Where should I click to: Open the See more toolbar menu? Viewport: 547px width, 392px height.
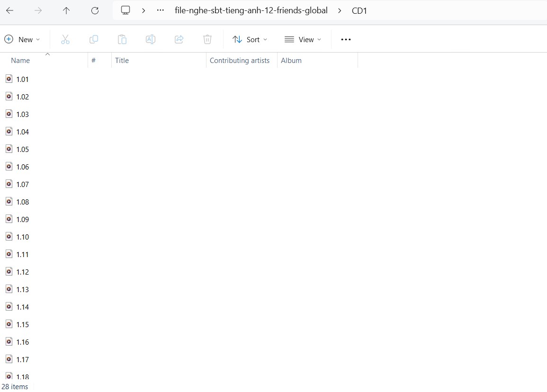tap(346, 39)
